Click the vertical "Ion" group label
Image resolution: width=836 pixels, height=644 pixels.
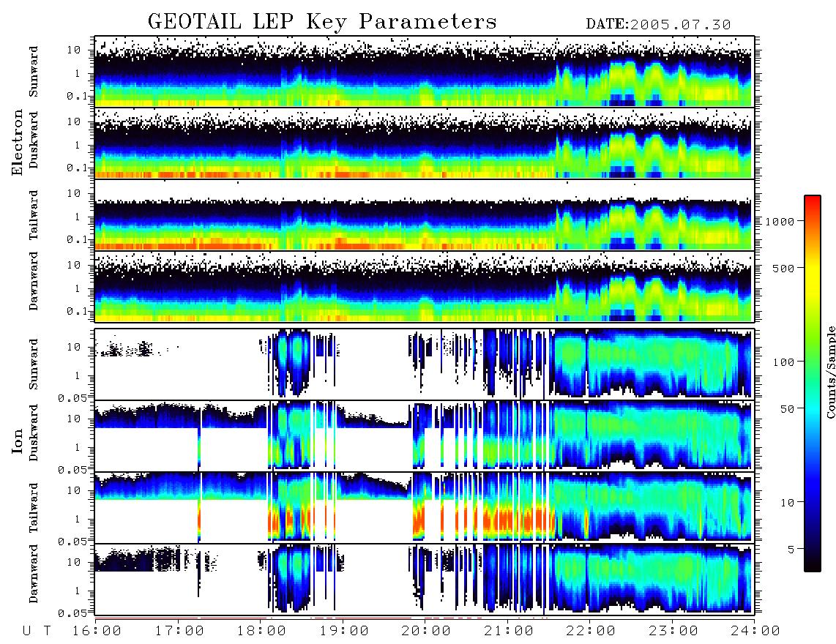pos(18,441)
